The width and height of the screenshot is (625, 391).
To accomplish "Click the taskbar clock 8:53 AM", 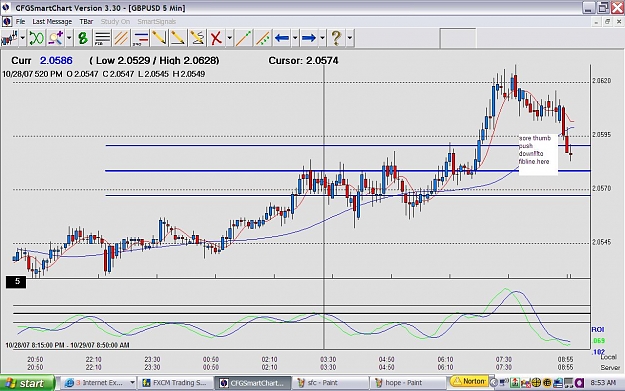I will pos(603,383).
